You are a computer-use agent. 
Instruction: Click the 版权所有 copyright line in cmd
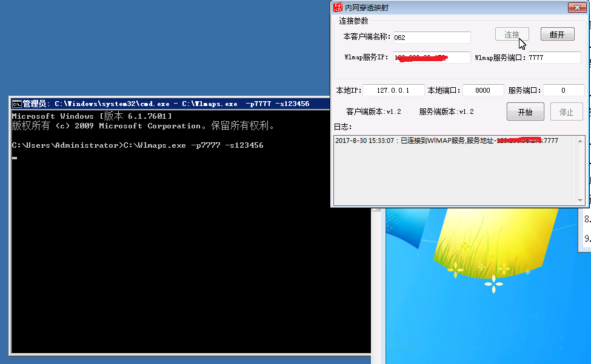(x=143, y=126)
